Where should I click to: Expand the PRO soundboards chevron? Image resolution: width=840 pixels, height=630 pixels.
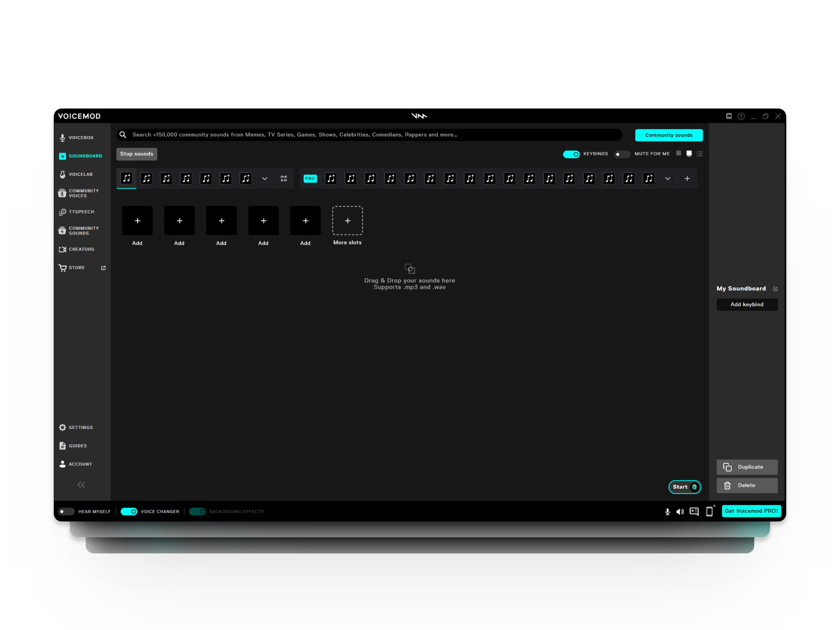point(667,178)
